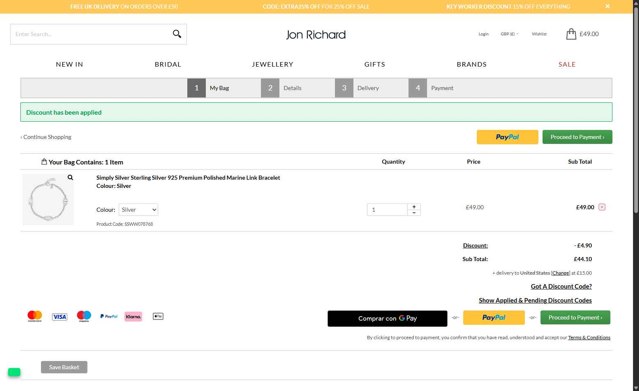Click the header bag total £49.00
This screenshot has width=639, height=391.
(589, 34)
